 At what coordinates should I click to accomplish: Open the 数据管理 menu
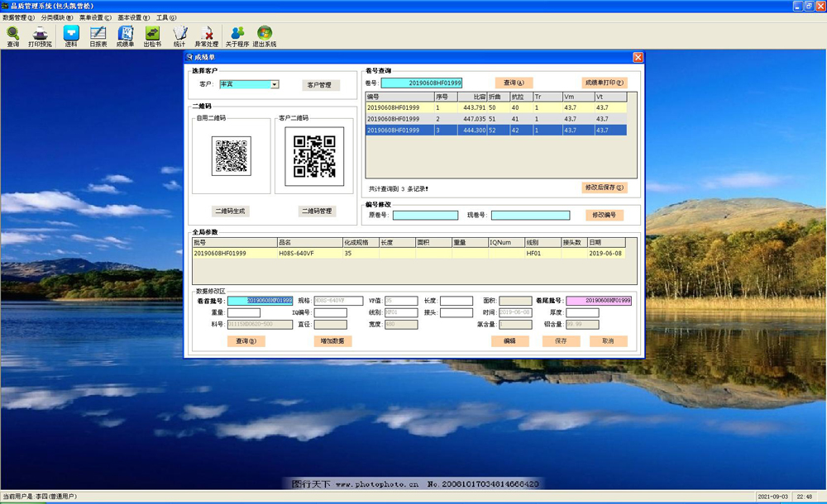[x=19, y=17]
